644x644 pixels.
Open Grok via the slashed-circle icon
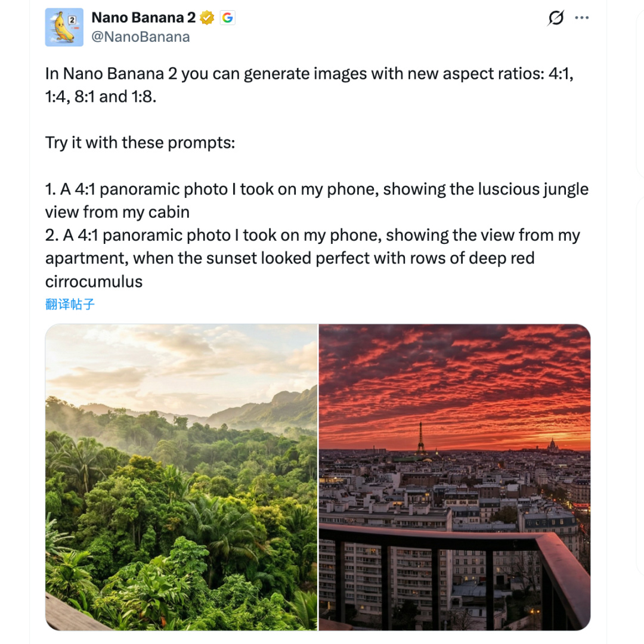555,18
